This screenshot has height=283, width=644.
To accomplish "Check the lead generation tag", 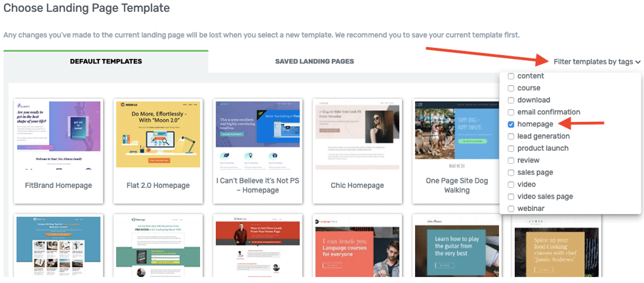I will (x=512, y=136).
